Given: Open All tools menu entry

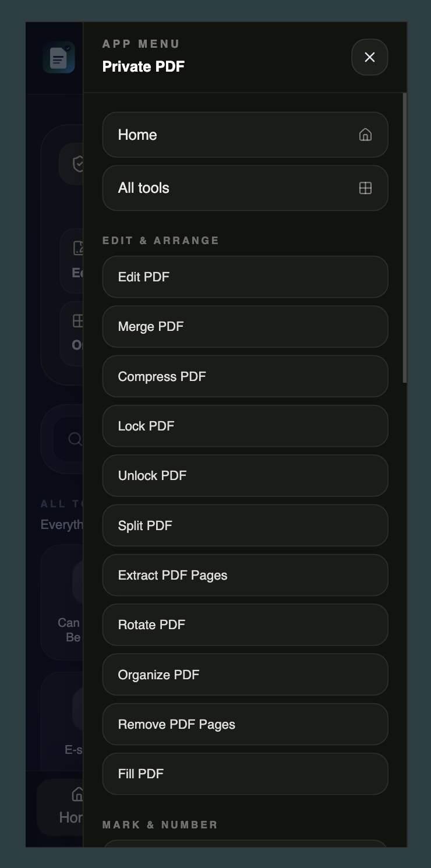Looking at the screenshot, I should pyautogui.click(x=245, y=188).
